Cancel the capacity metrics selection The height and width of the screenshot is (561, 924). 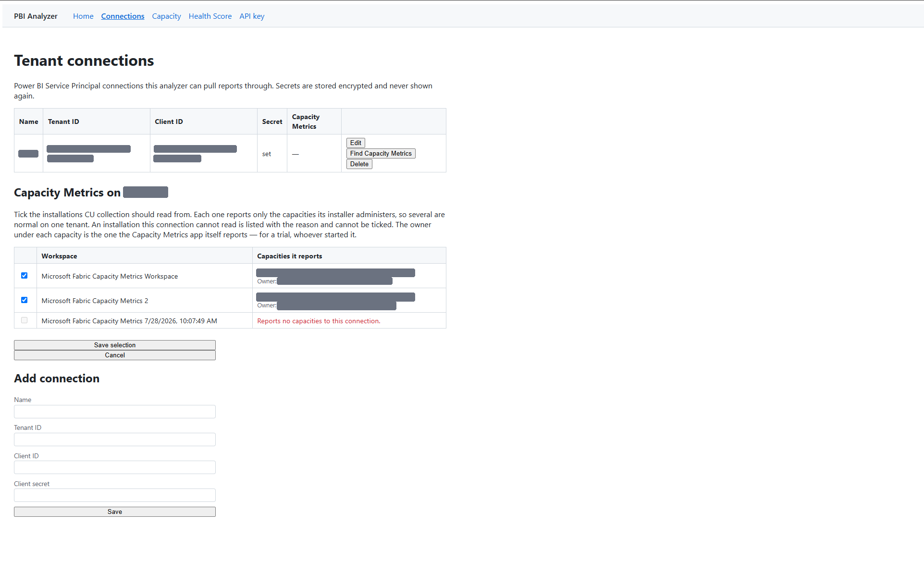point(115,355)
